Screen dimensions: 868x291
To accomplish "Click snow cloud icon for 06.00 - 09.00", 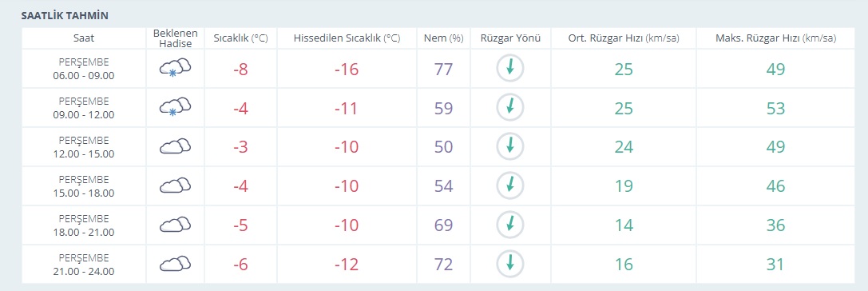I will pos(175,69).
